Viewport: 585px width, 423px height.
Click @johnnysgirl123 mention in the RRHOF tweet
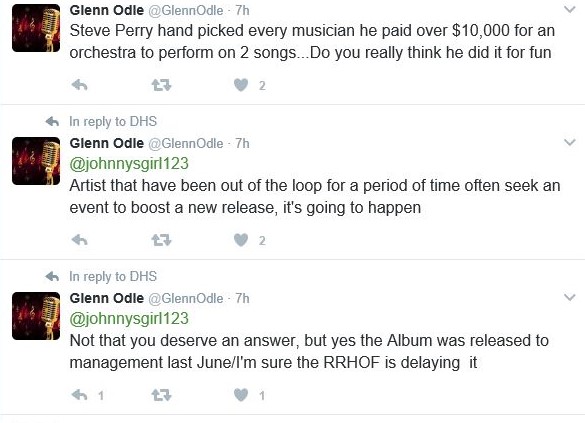point(129,319)
